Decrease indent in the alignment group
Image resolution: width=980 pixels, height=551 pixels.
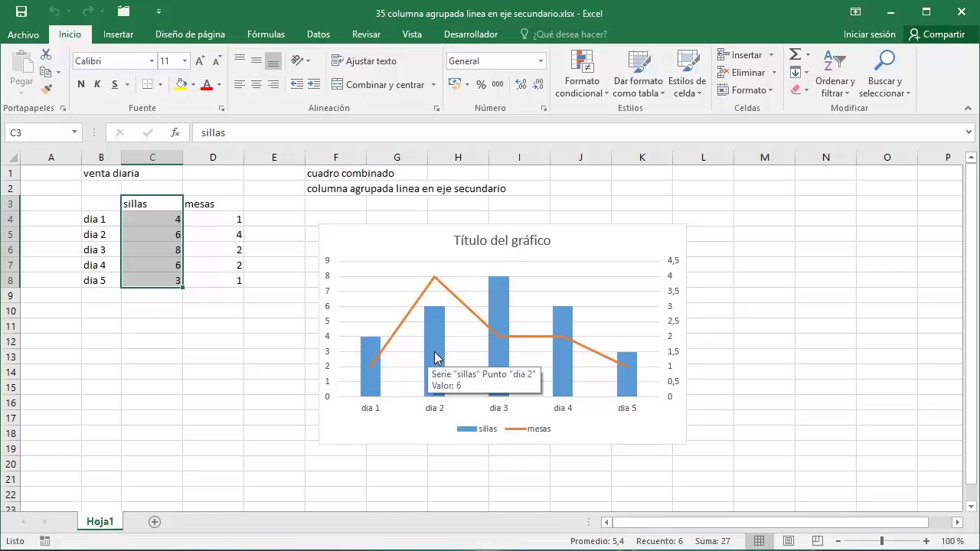tap(297, 84)
